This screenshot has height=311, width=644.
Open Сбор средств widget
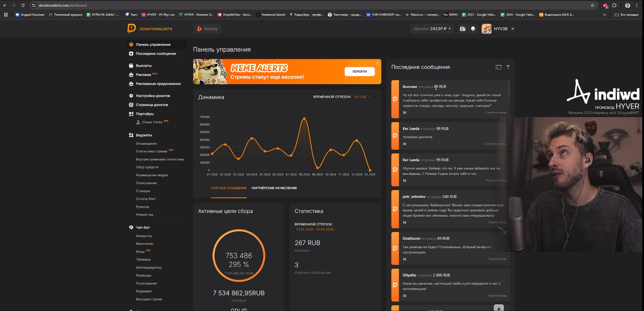[147, 167]
